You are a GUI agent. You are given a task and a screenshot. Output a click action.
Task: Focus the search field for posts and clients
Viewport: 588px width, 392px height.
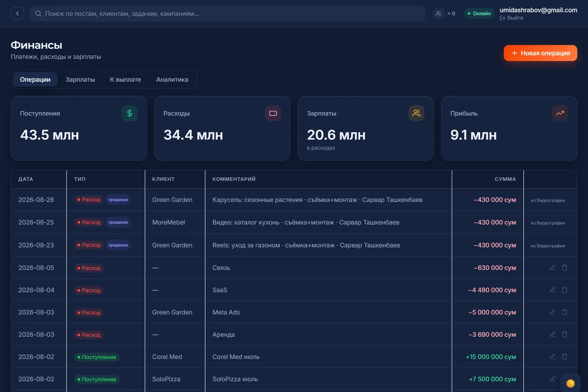pos(227,14)
